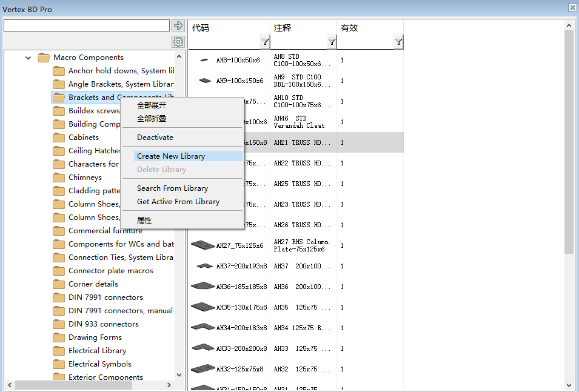
Task: Sort by the 有效 column header
Action: [x=349, y=28]
